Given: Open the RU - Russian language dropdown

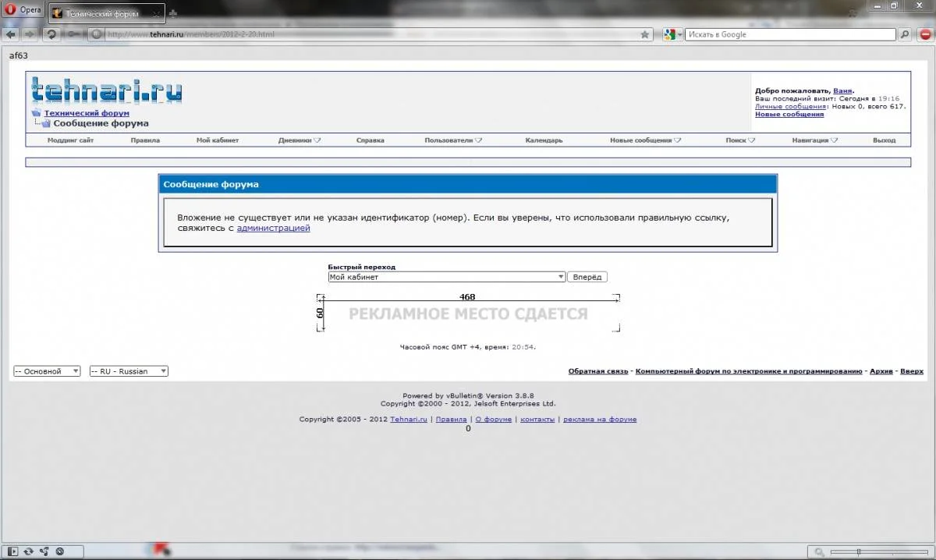Looking at the screenshot, I should 129,371.
